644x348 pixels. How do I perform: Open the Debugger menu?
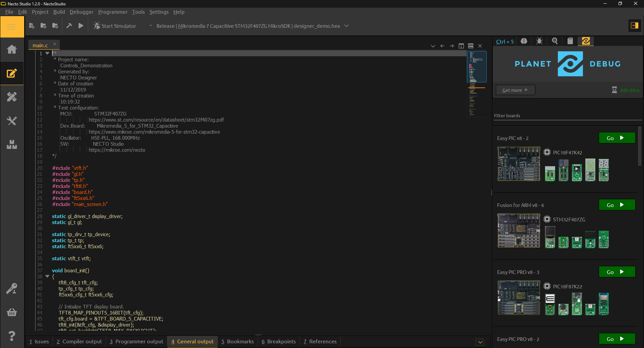click(x=82, y=12)
